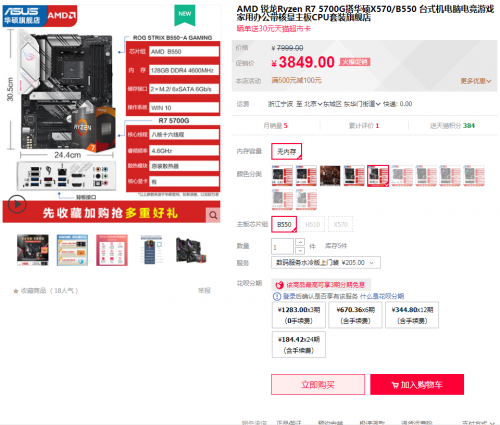This screenshot has height=425, width=500.
Task: Increase quantity with up arrow
Action: pos(300,242)
